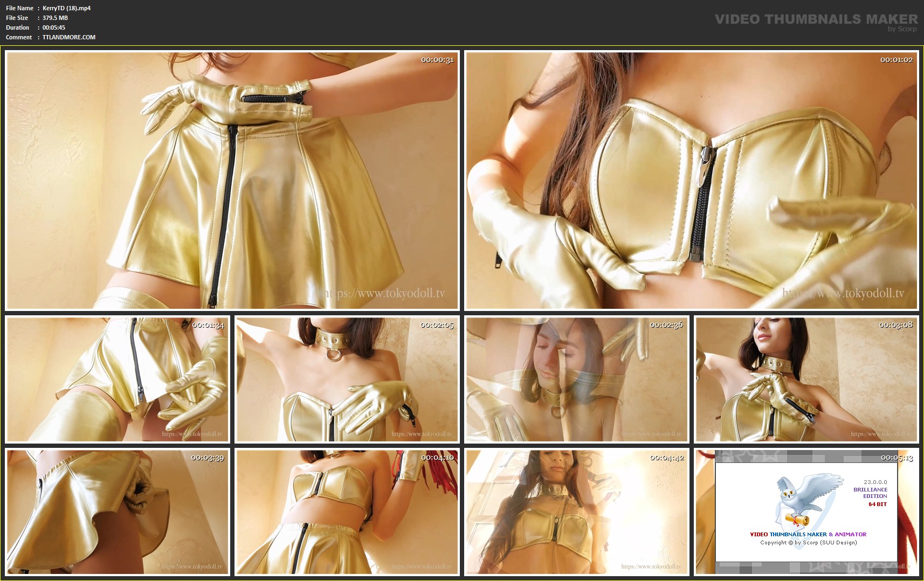This screenshot has height=581, width=924.
Task: Open the thumbnail frame stamped 00:03:39
Action: coord(118,512)
